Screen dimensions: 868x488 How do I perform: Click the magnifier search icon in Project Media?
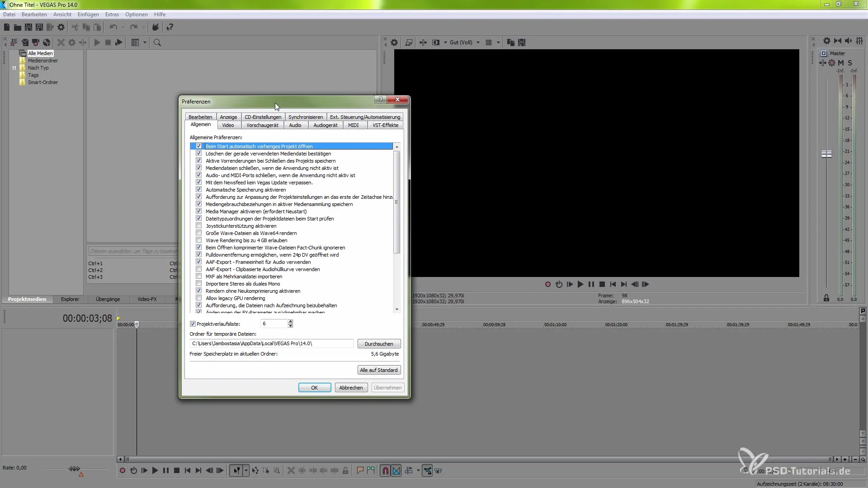(x=157, y=42)
